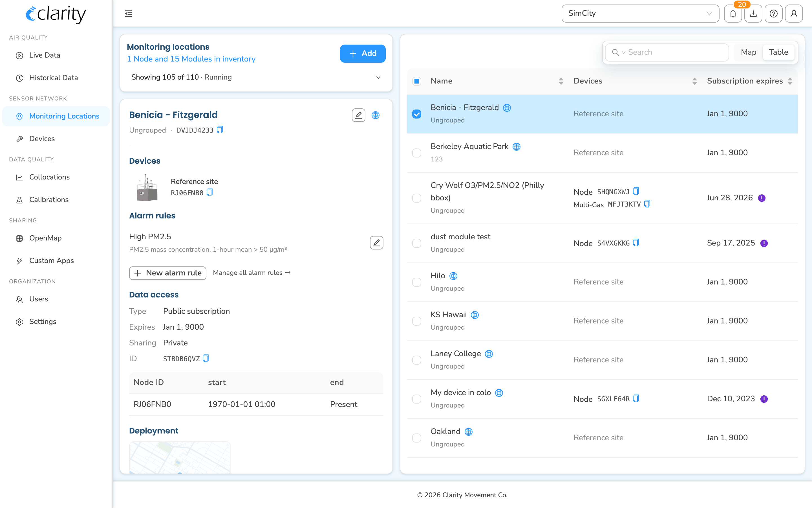
Task: Select the My device in colo row checkbox
Action: 416,399
